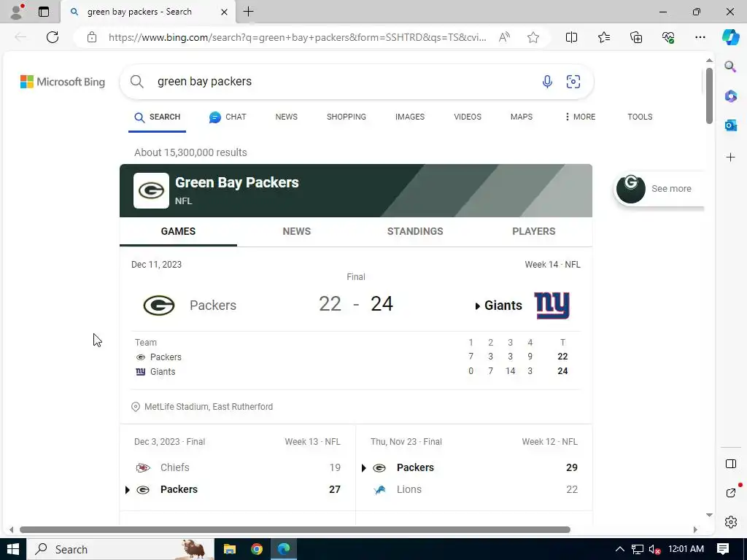Open a new tab with plus button
Image resolution: width=747 pixels, height=560 pixels.
248,12
